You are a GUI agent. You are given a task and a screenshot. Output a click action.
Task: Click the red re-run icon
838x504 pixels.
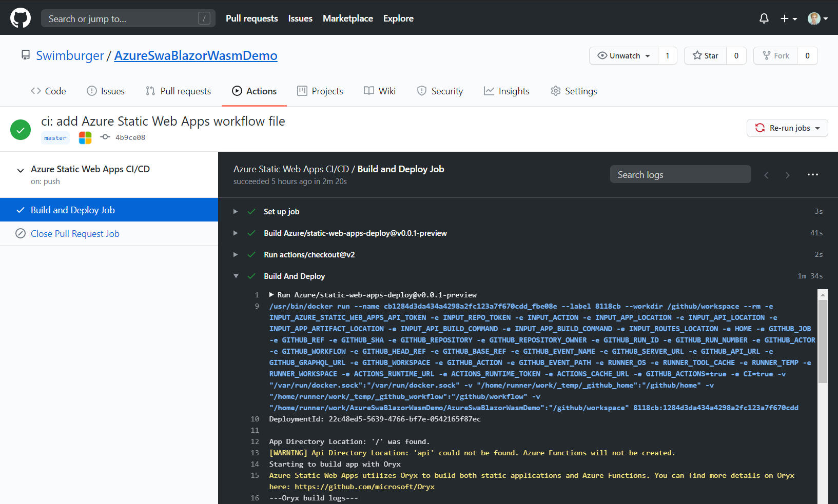coord(760,128)
